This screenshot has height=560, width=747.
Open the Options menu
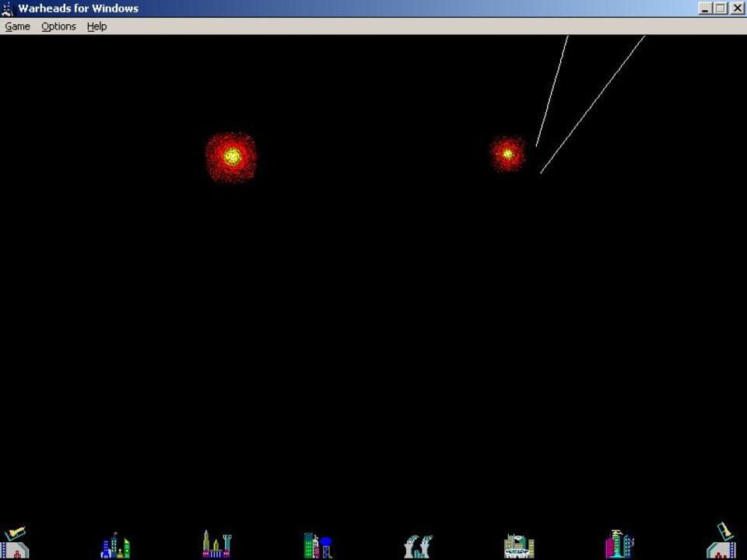(58, 26)
